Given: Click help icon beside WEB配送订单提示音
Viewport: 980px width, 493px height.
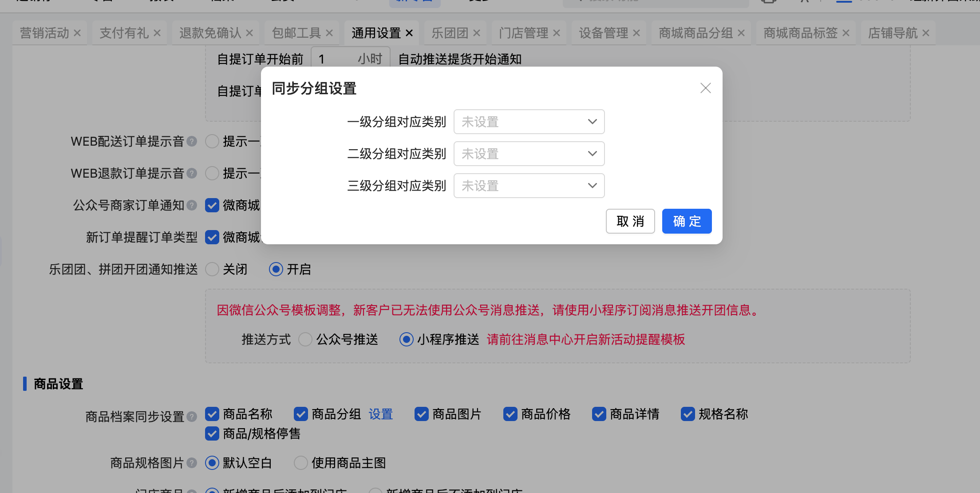Looking at the screenshot, I should (x=192, y=141).
